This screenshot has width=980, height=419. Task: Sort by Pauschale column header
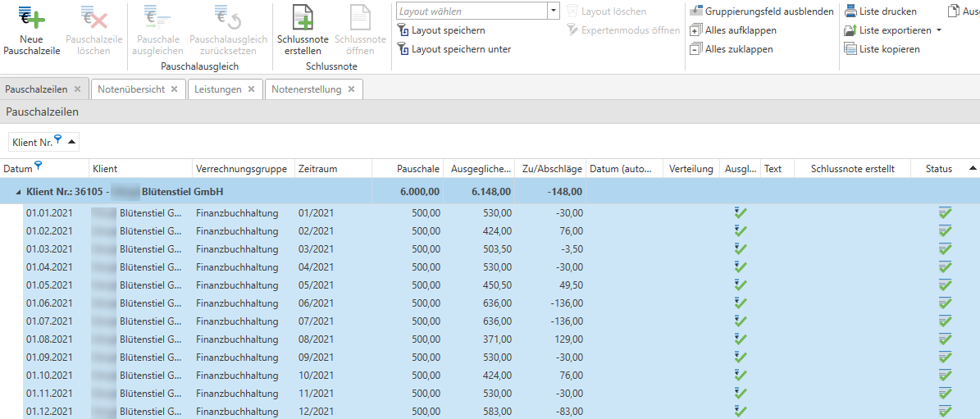point(417,169)
